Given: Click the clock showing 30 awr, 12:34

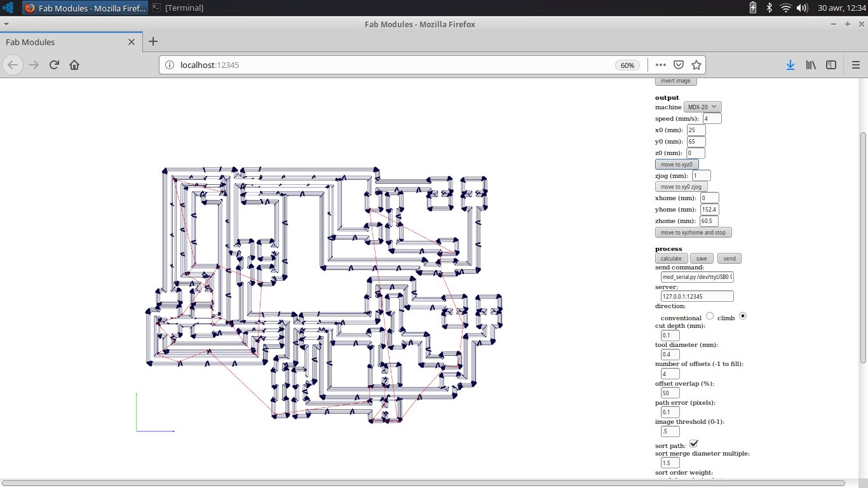Looking at the screenshot, I should (842, 8).
